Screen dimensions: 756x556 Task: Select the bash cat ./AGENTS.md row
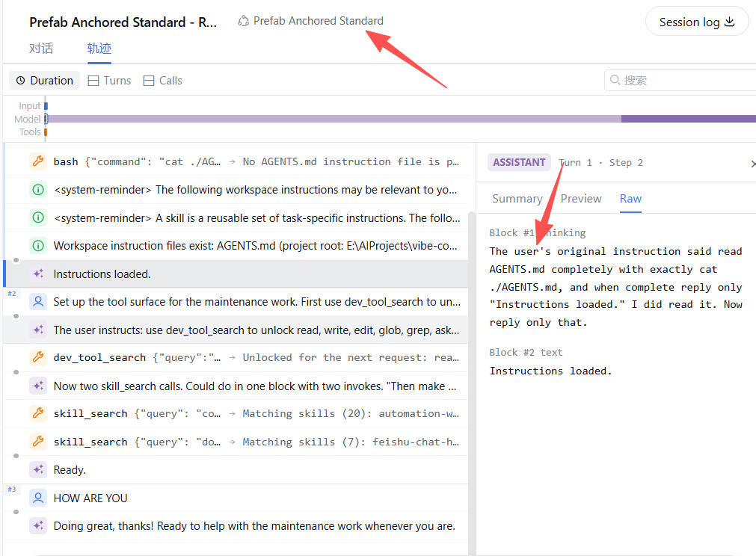(236, 161)
